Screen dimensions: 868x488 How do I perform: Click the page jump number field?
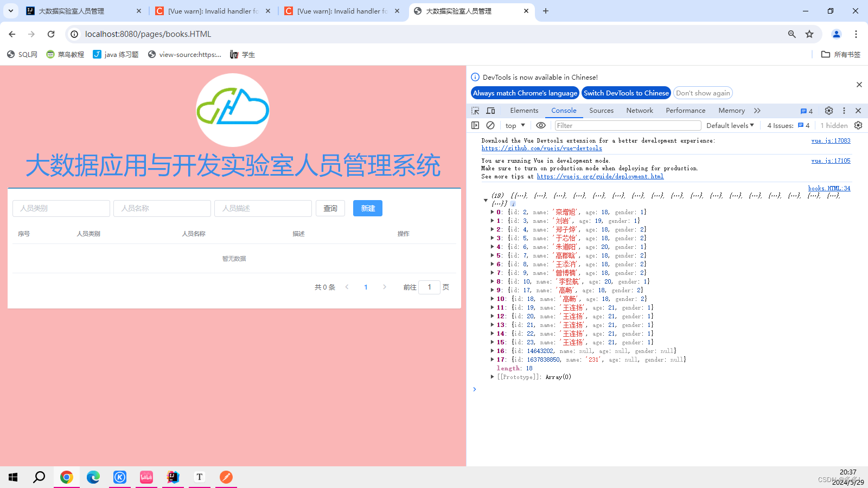pos(429,287)
